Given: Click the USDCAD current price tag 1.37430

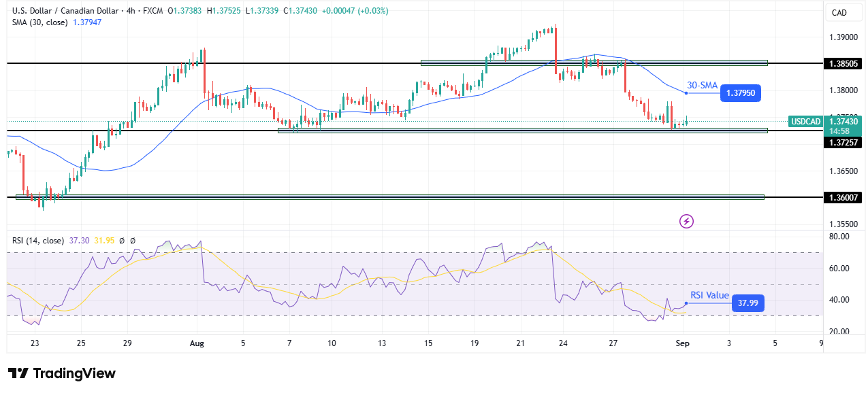Looking at the screenshot, I should pos(842,122).
